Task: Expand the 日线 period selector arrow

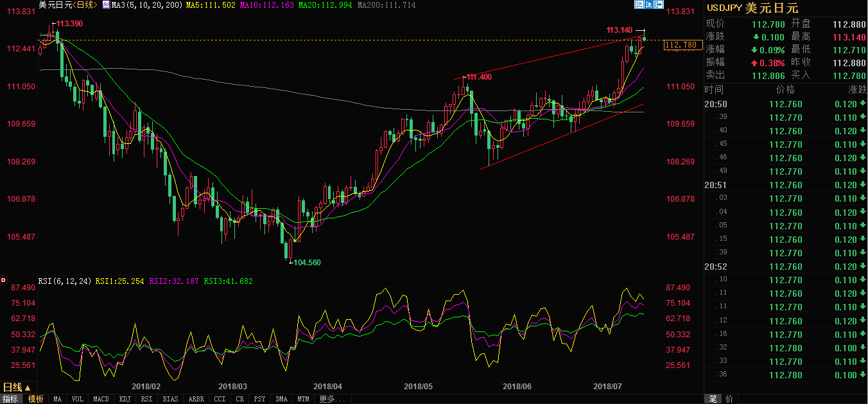Action: (x=27, y=387)
